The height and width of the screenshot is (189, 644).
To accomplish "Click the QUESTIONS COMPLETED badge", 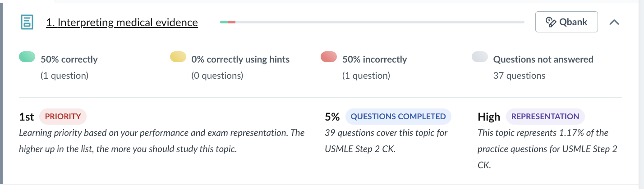I will coord(398,117).
